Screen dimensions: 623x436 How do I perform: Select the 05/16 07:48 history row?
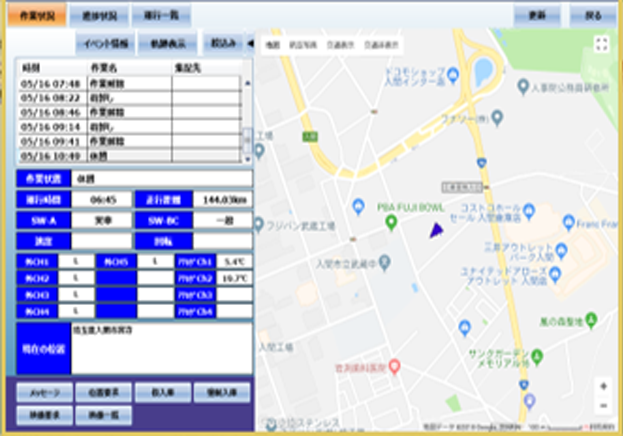pos(50,84)
